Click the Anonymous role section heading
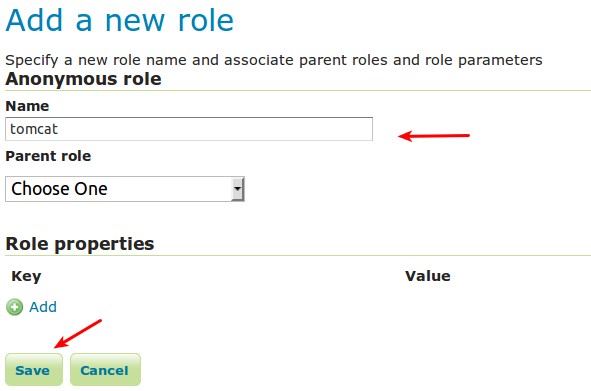The width and height of the screenshot is (591, 391). click(x=83, y=79)
